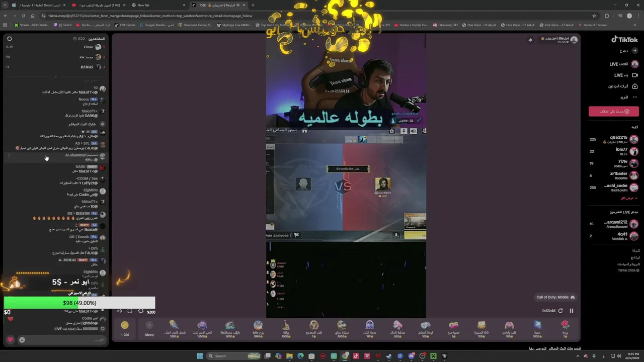Open the OKanime bookmark
This screenshot has width=644, height=362.
click(445, 25)
